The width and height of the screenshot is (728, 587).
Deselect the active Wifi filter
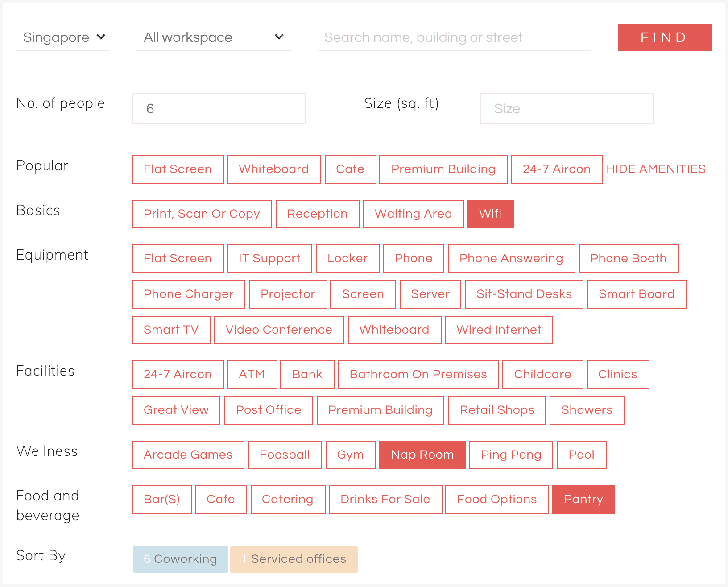(x=491, y=214)
